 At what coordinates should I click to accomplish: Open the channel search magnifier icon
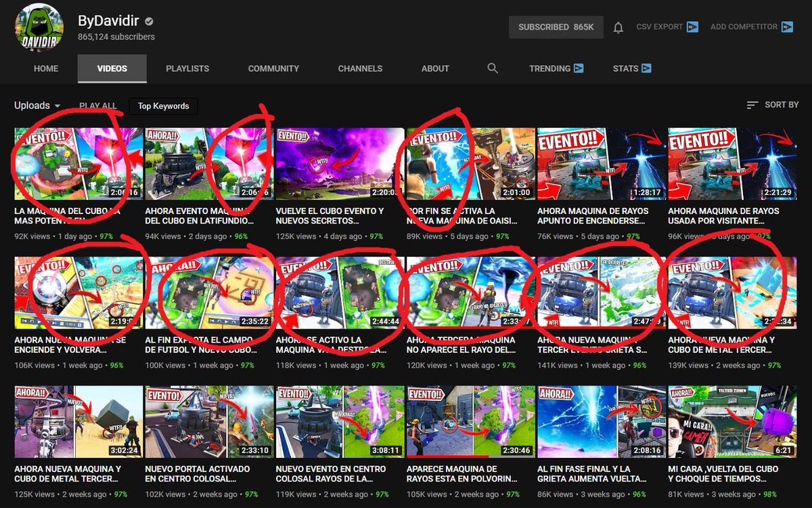493,68
